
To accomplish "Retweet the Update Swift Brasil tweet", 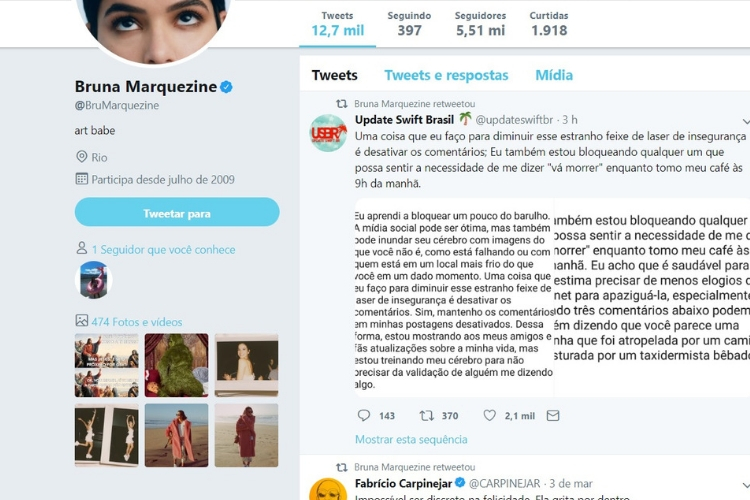I will 426,415.
